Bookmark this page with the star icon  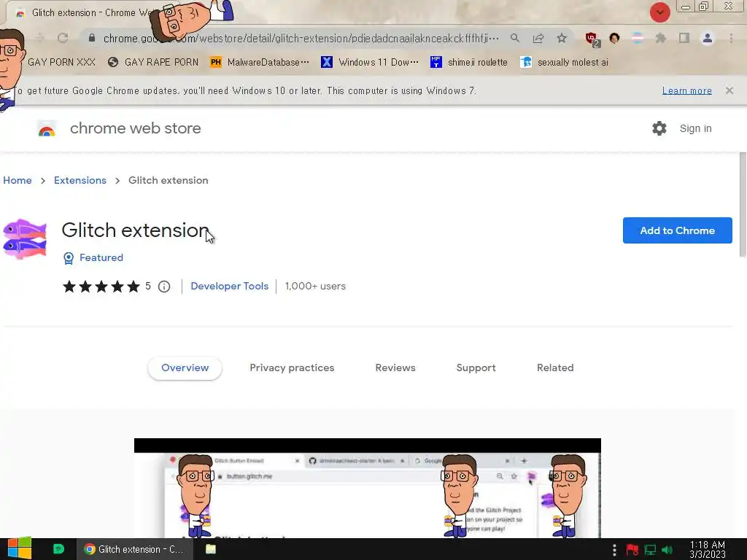562,38
